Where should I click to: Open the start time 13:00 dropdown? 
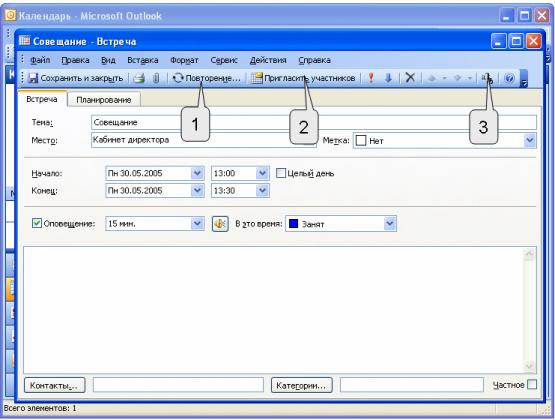262,173
